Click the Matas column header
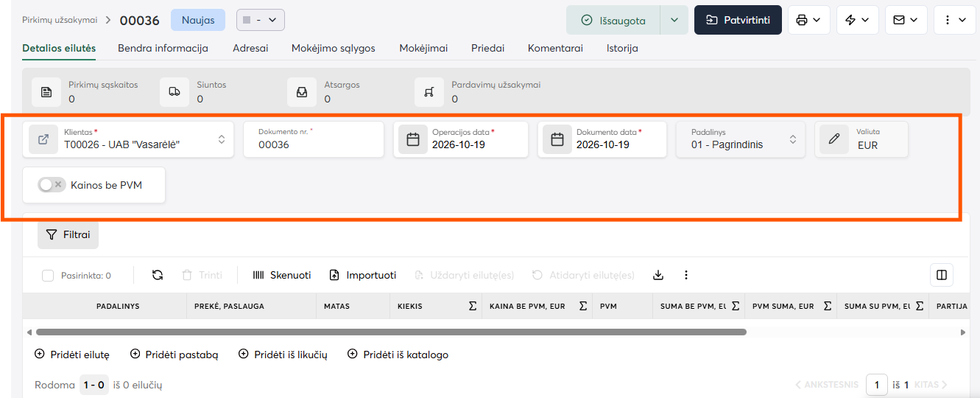 pyautogui.click(x=336, y=306)
